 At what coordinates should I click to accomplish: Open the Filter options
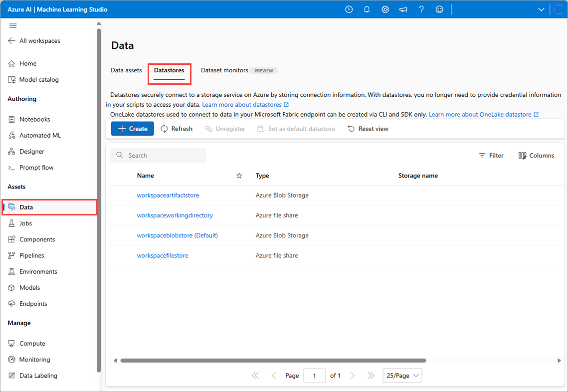click(x=491, y=156)
